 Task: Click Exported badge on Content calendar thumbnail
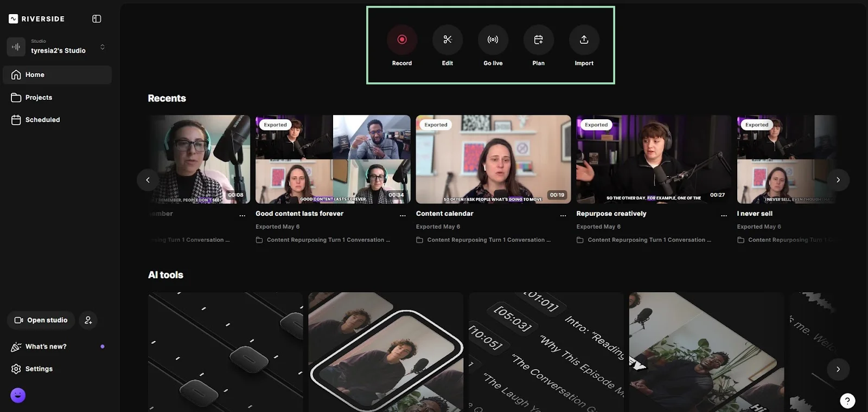point(436,125)
